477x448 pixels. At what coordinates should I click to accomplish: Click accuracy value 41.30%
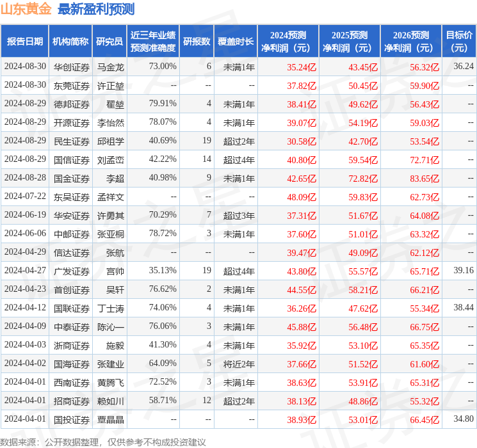pos(163,344)
